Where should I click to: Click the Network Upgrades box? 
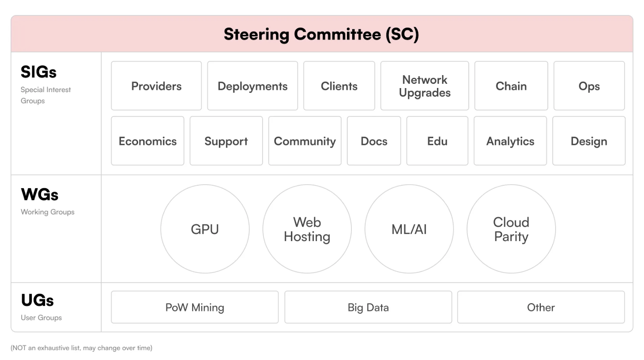(x=425, y=86)
